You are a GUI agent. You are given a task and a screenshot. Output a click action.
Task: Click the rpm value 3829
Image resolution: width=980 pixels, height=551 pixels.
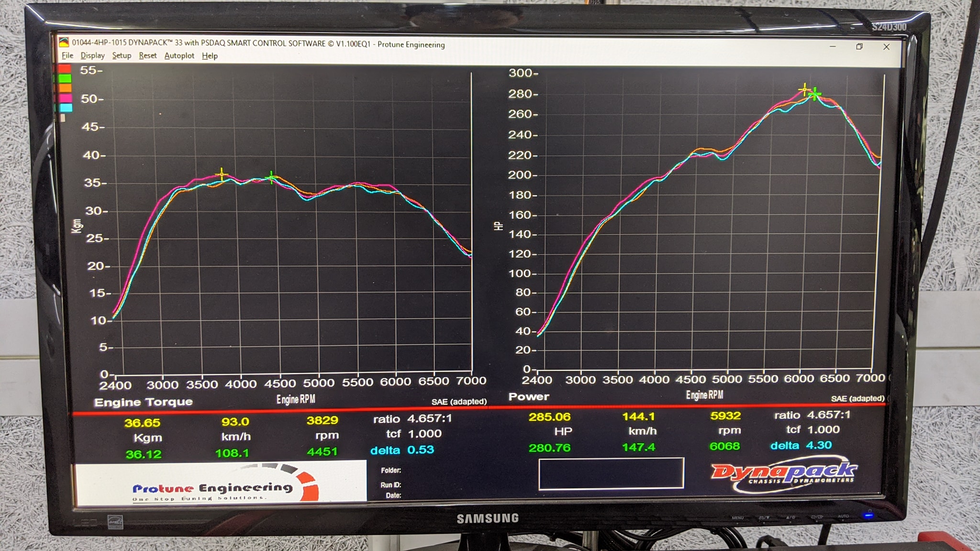coord(322,420)
